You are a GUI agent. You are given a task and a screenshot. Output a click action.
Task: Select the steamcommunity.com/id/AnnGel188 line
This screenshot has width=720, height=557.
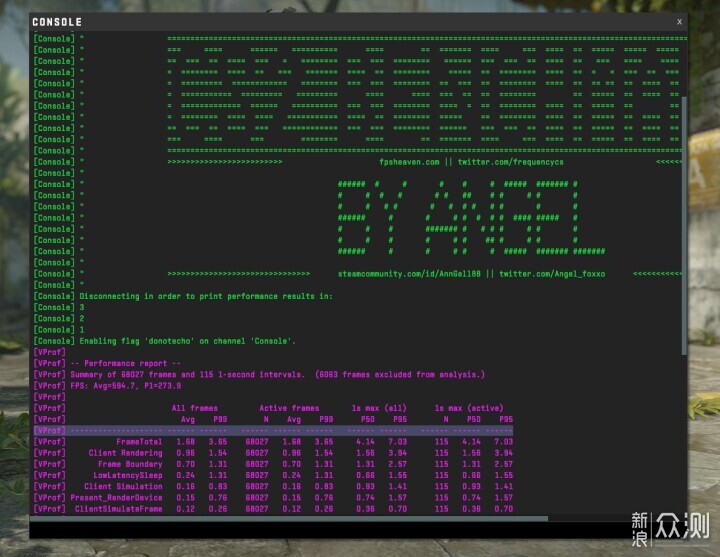tap(471, 274)
